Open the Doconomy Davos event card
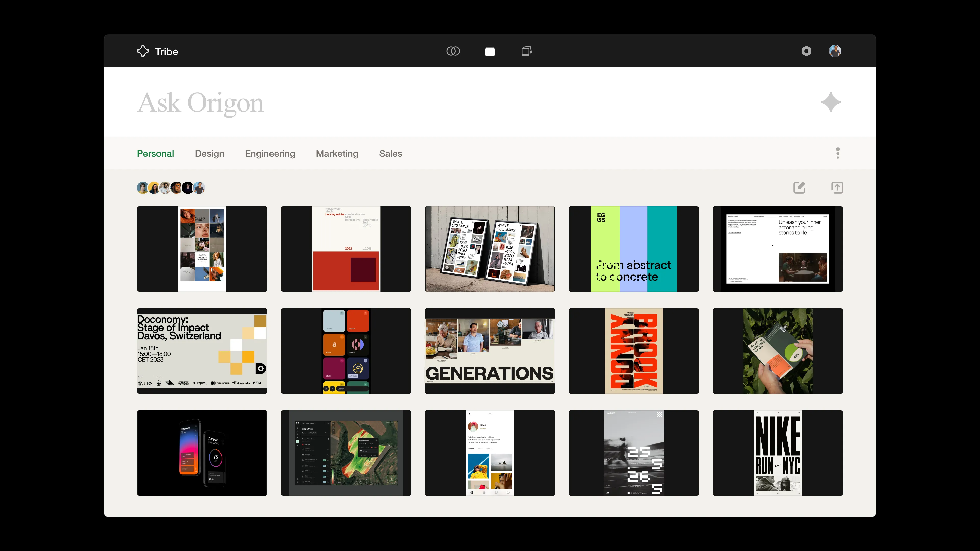This screenshot has height=551, width=980. 202,350
